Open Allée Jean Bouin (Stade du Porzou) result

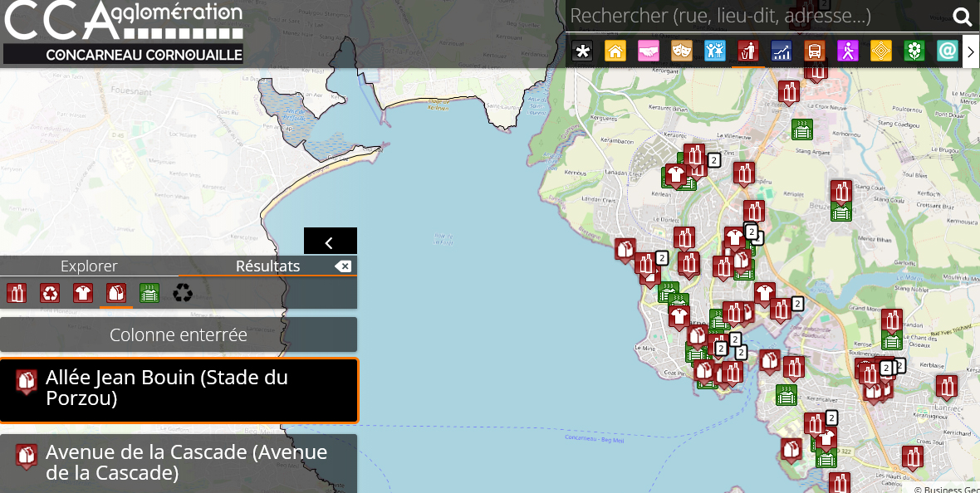[179, 388]
